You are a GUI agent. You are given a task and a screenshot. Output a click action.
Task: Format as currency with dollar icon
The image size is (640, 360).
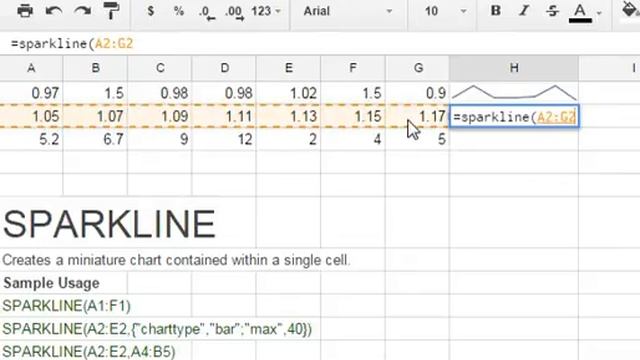[151, 11]
